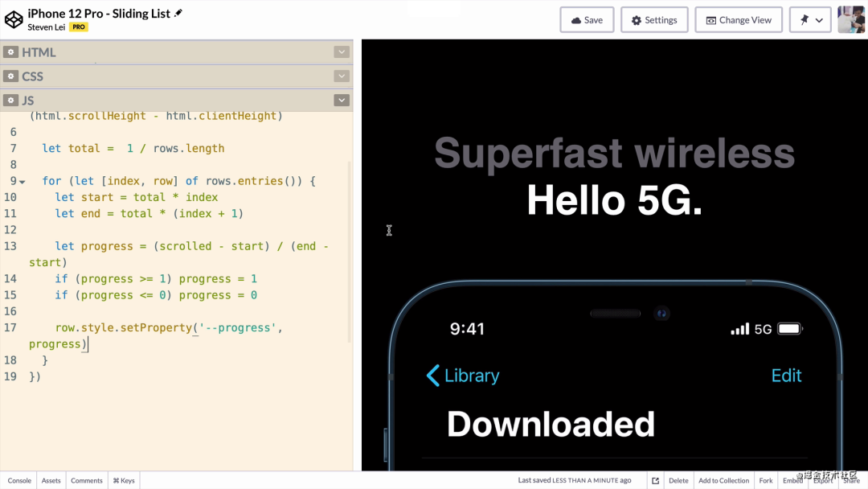
Task: Open pen Settings
Action: (654, 20)
